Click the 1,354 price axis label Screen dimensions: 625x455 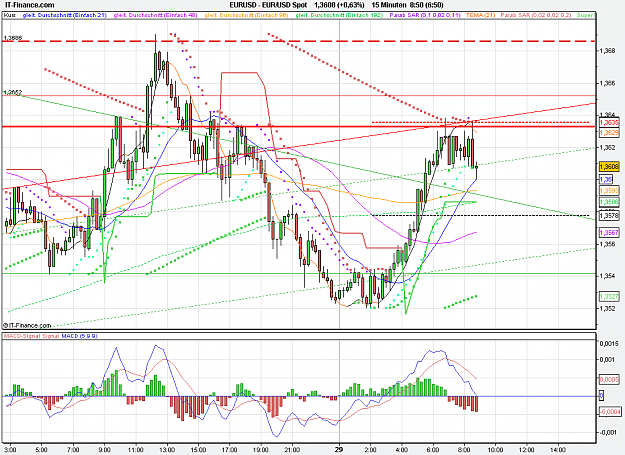pyautogui.click(x=607, y=276)
